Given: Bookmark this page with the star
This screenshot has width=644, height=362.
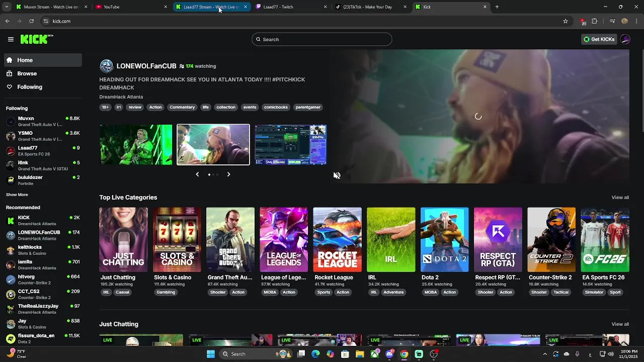Looking at the screenshot, I should click(566, 21).
